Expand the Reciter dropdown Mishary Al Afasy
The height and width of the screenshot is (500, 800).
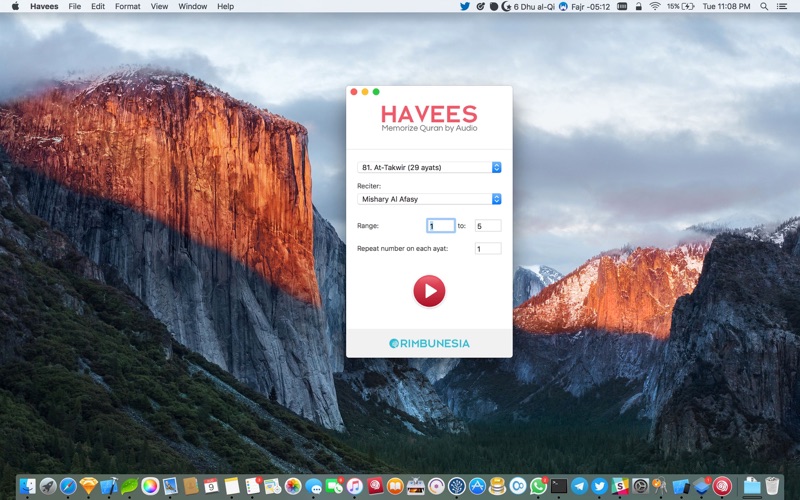click(x=429, y=199)
